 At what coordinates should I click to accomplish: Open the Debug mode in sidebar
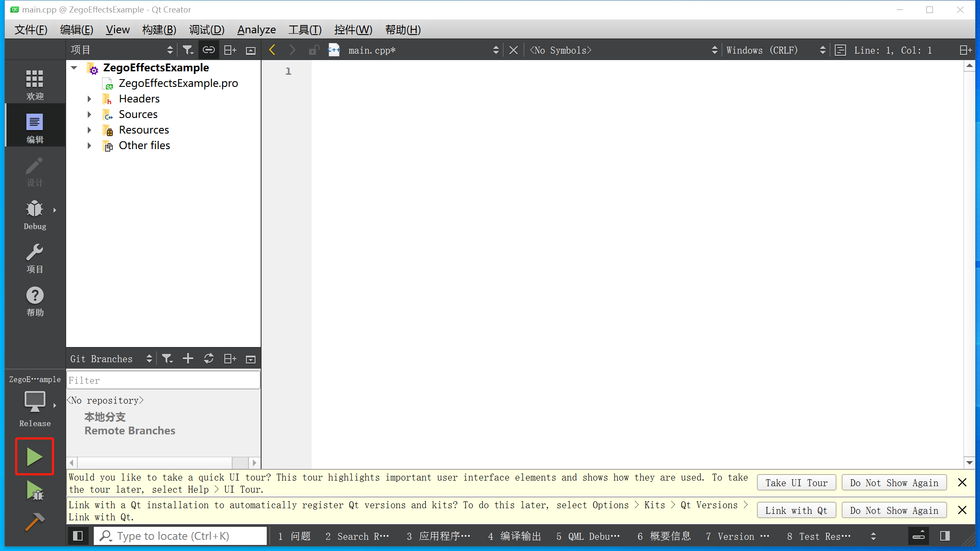35,215
